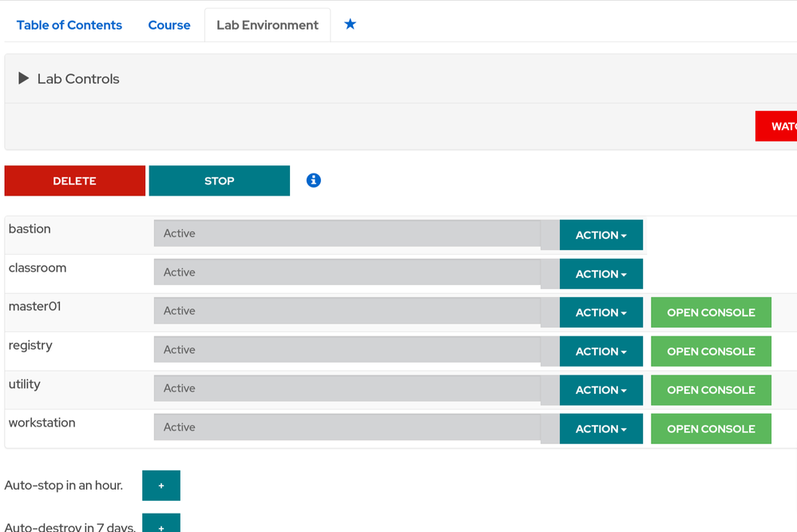The height and width of the screenshot is (532, 797).
Task: Open ACTION dropdown for bastion
Action: pos(601,235)
